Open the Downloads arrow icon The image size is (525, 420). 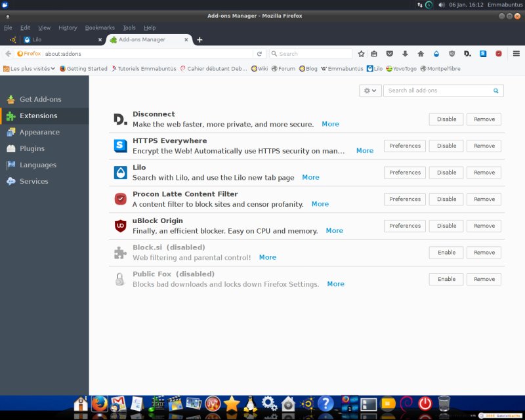click(x=405, y=54)
